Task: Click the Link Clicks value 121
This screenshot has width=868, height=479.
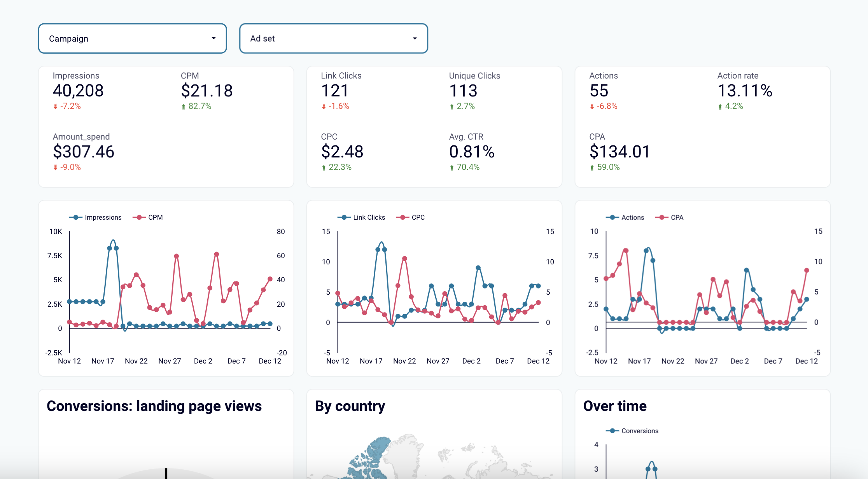Action: [x=334, y=91]
